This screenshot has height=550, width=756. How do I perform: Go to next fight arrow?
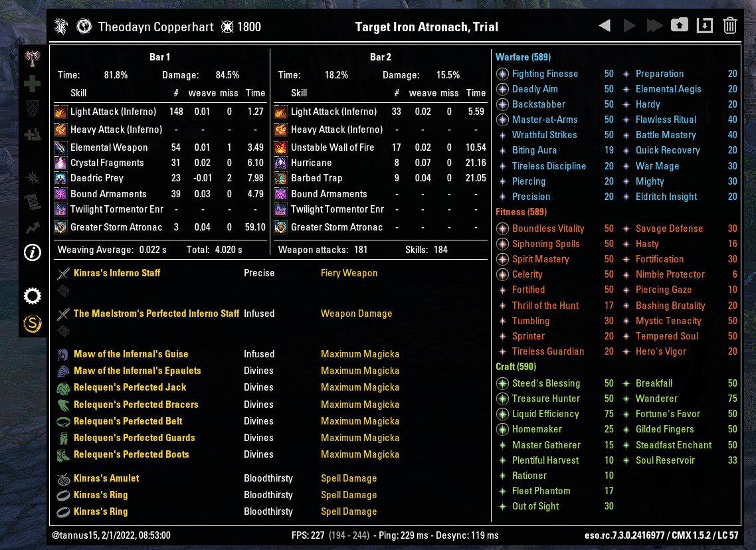pyautogui.click(x=629, y=25)
